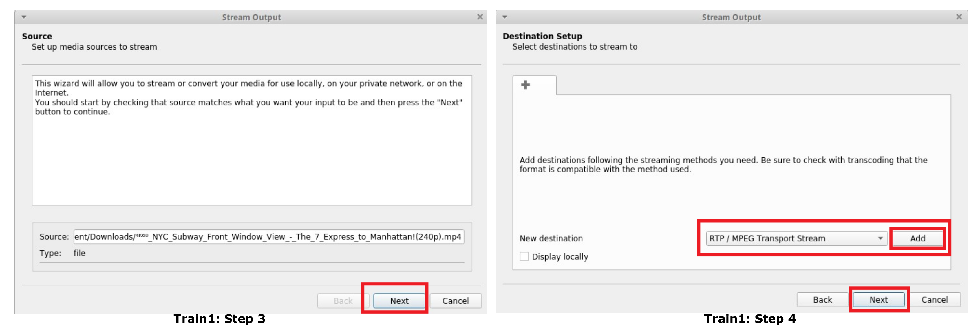
Task: Click the plus icon tab in Destination Setup
Action: pyautogui.click(x=525, y=85)
